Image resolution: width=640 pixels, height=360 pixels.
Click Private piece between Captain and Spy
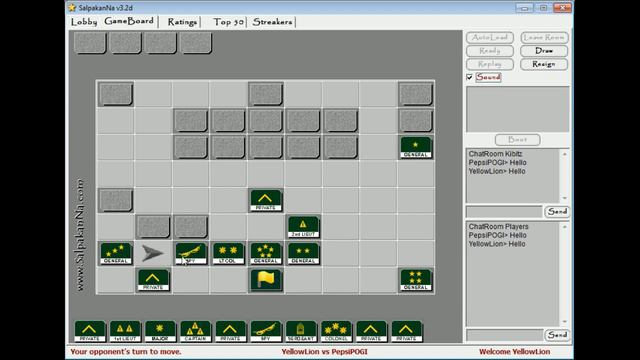(230, 331)
